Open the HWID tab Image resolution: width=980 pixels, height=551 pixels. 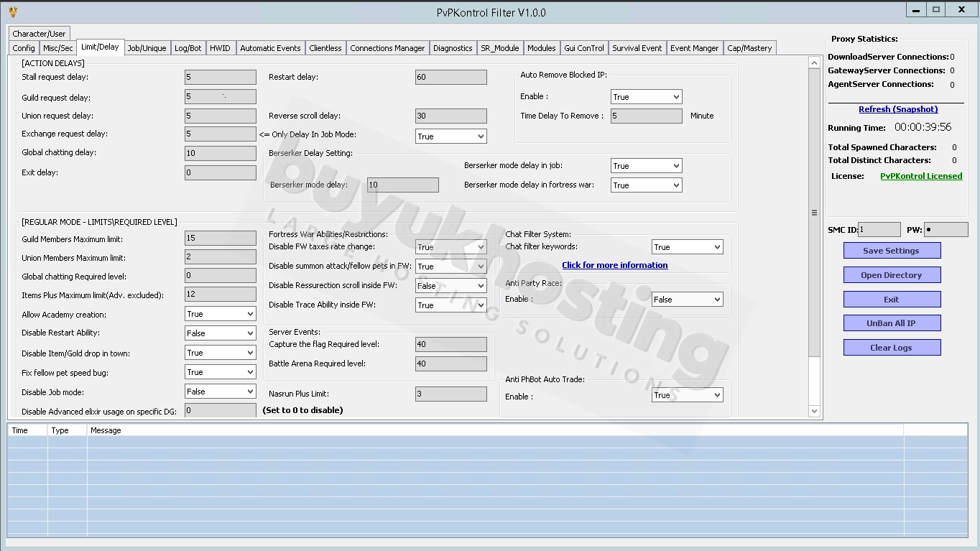(220, 48)
